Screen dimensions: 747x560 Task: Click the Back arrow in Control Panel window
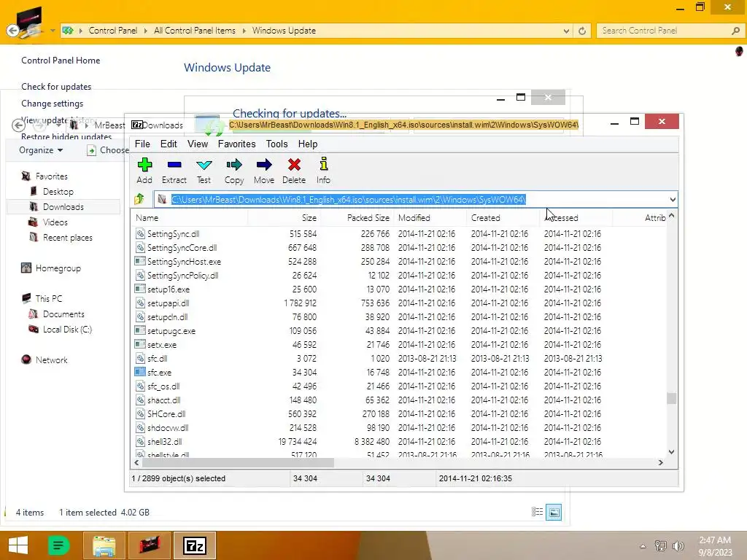[13, 31]
